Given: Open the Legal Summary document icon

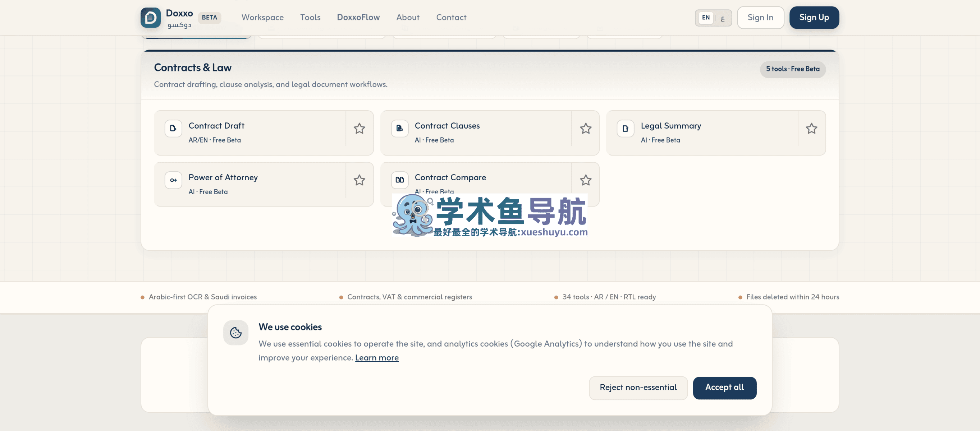Looking at the screenshot, I should (626, 129).
